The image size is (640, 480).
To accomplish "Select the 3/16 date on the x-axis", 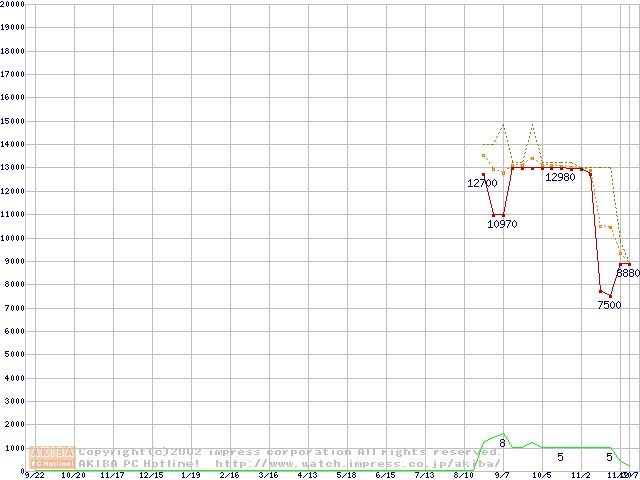I will click(x=268, y=476).
